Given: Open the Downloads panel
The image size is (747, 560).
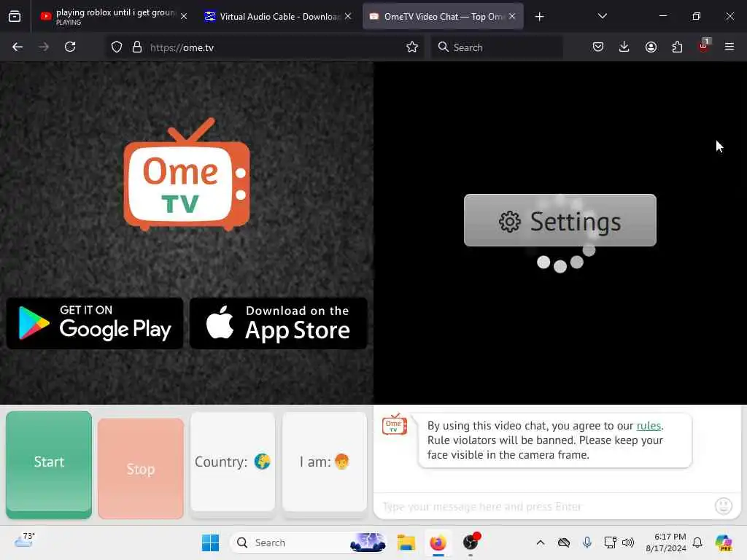Looking at the screenshot, I should pyautogui.click(x=624, y=47).
